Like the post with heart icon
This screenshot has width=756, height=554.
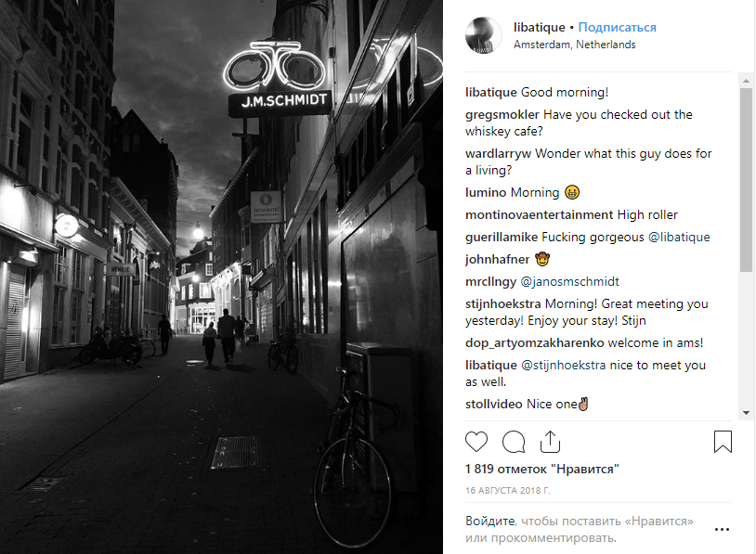point(476,442)
